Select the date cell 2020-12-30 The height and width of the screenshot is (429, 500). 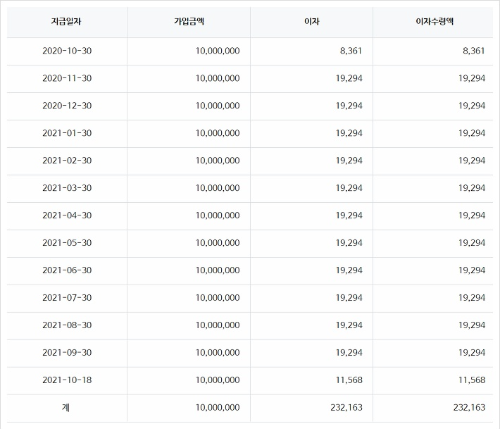(x=67, y=106)
